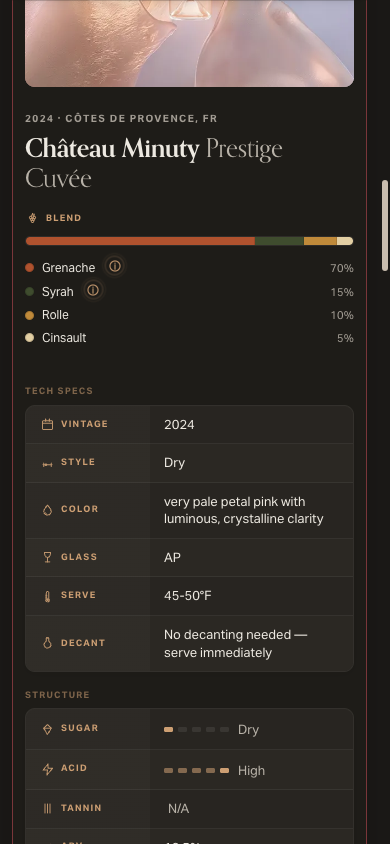The image size is (390, 844).
Task: Select the green Syrah color dot
Action: click(30, 292)
